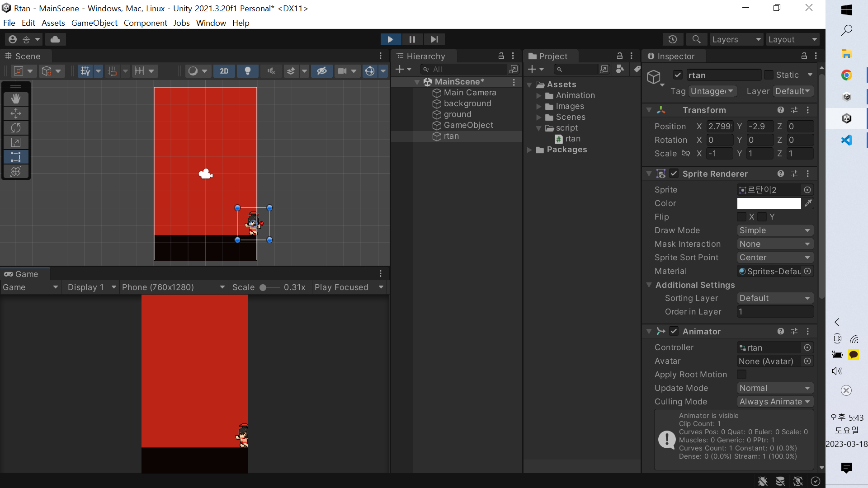Toggle scene lighting bulb icon
Screen dimensions: 868x488
pos(248,71)
